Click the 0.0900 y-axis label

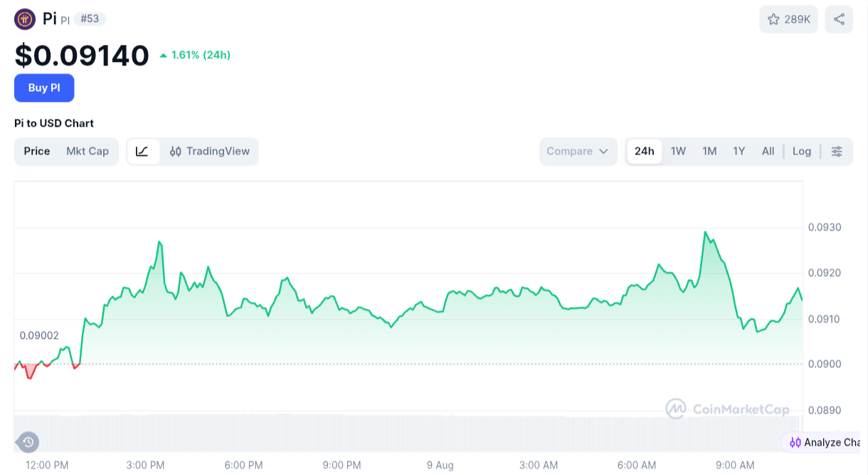[825, 364]
